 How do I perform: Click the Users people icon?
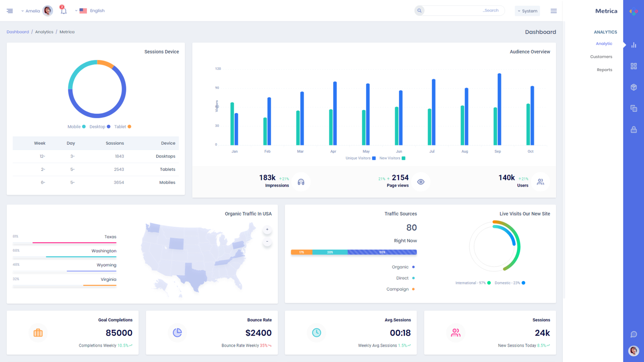click(540, 182)
